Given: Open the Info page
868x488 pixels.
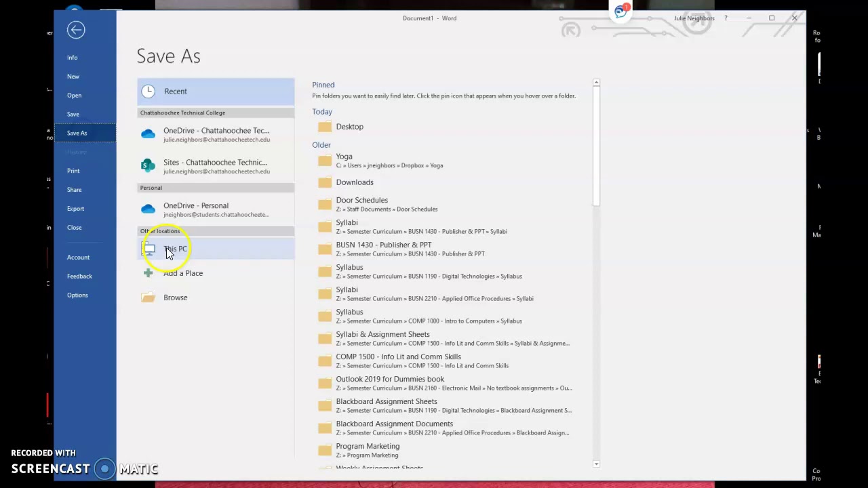Looking at the screenshot, I should pyautogui.click(x=72, y=58).
